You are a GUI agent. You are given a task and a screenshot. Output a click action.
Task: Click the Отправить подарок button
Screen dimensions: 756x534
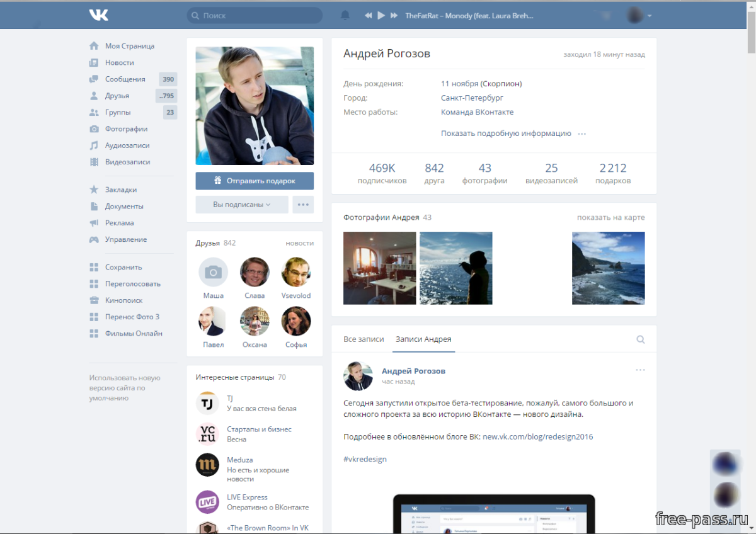254,180
